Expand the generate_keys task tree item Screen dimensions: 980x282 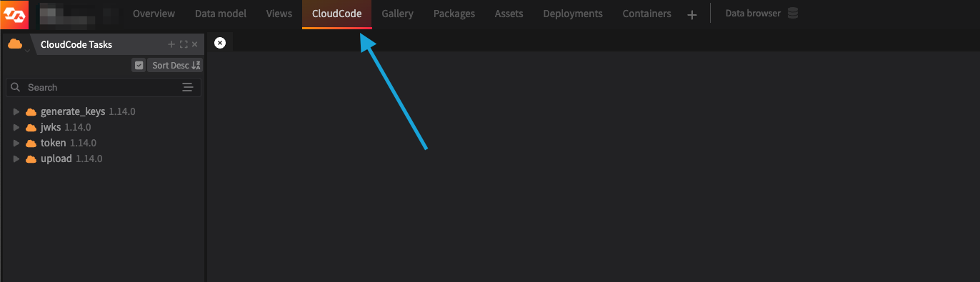pyautogui.click(x=16, y=112)
